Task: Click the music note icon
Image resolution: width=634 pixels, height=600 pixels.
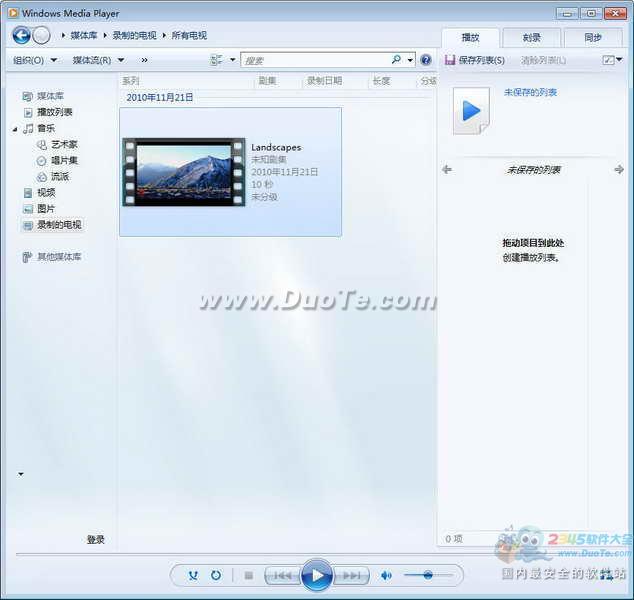Action: [28, 129]
